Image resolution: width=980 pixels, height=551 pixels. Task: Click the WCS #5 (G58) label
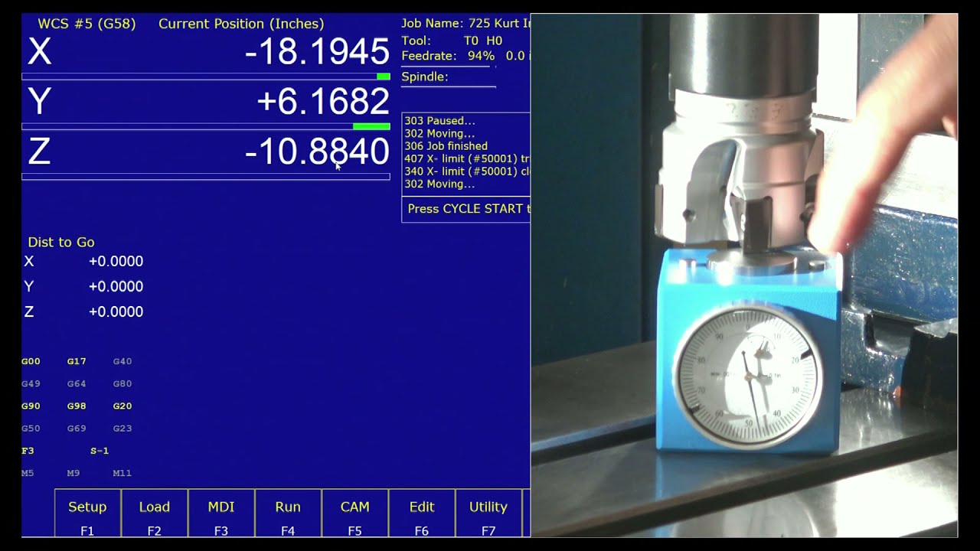(x=87, y=24)
